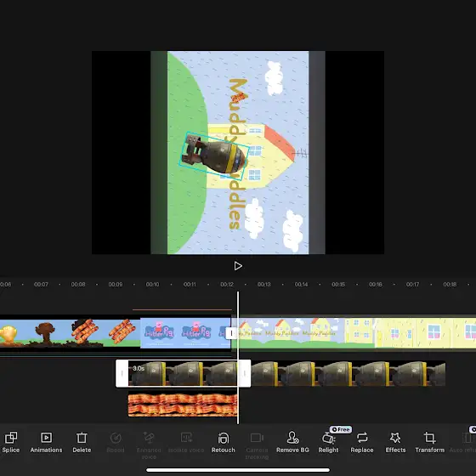Viewport: 476px width, 476px height.
Task: Open the Retouch tool
Action: click(x=223, y=442)
